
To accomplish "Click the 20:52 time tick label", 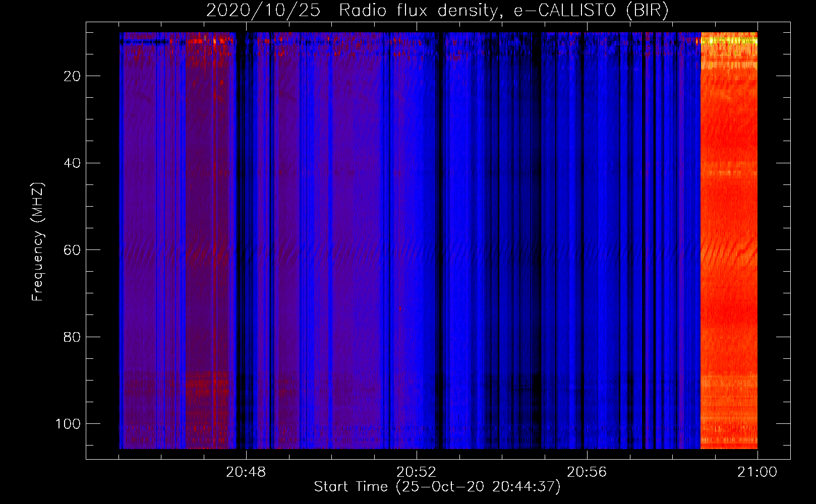I will 417,472.
